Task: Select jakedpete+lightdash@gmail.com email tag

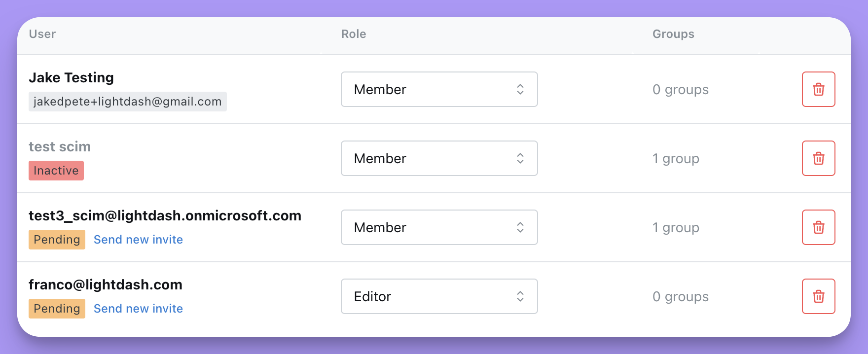Action: click(127, 102)
